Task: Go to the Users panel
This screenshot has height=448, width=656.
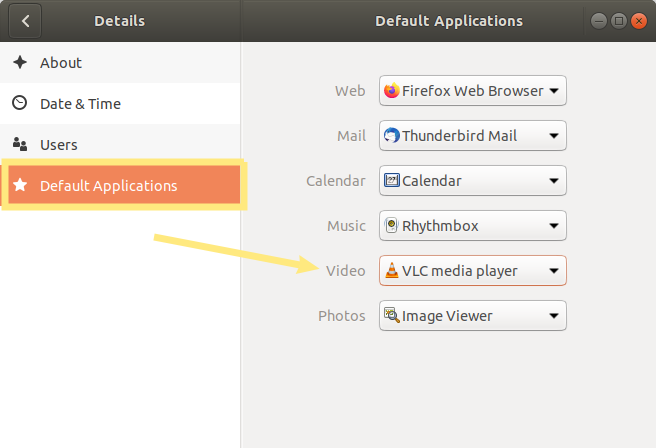Action: [120, 144]
